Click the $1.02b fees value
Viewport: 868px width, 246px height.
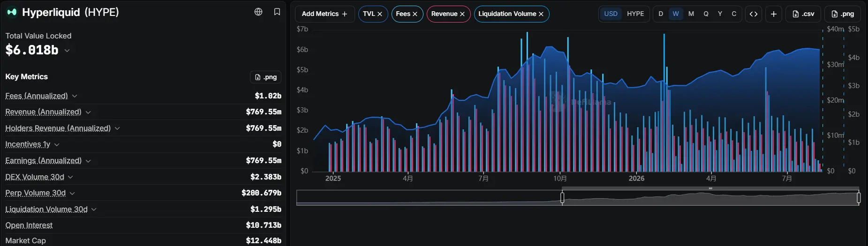pos(268,96)
